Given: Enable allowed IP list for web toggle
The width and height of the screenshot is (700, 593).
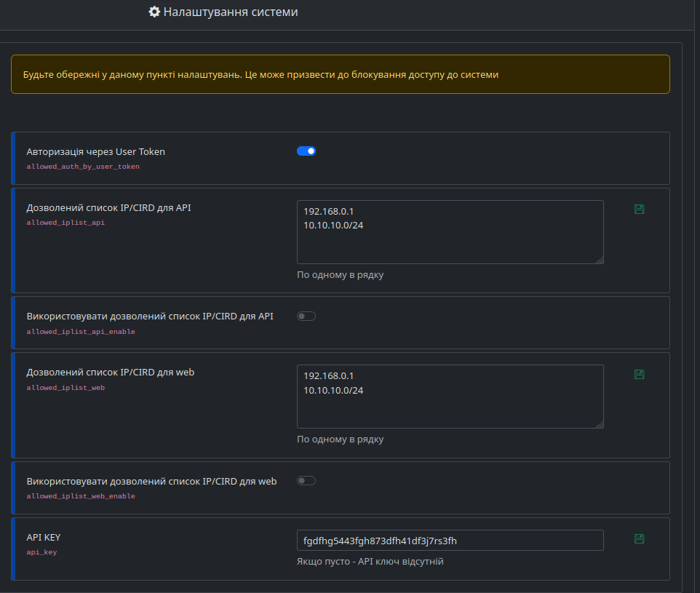Looking at the screenshot, I should pos(306,480).
